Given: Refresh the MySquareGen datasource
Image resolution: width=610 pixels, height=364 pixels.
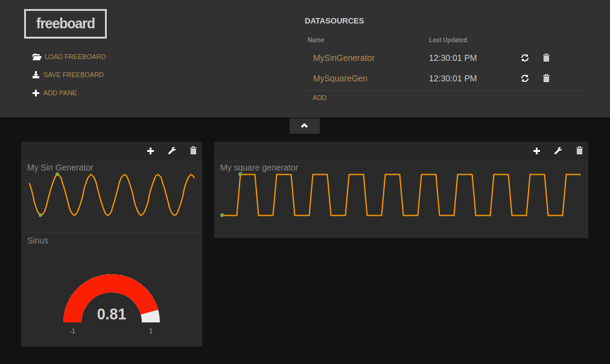Looking at the screenshot, I should click(x=524, y=78).
